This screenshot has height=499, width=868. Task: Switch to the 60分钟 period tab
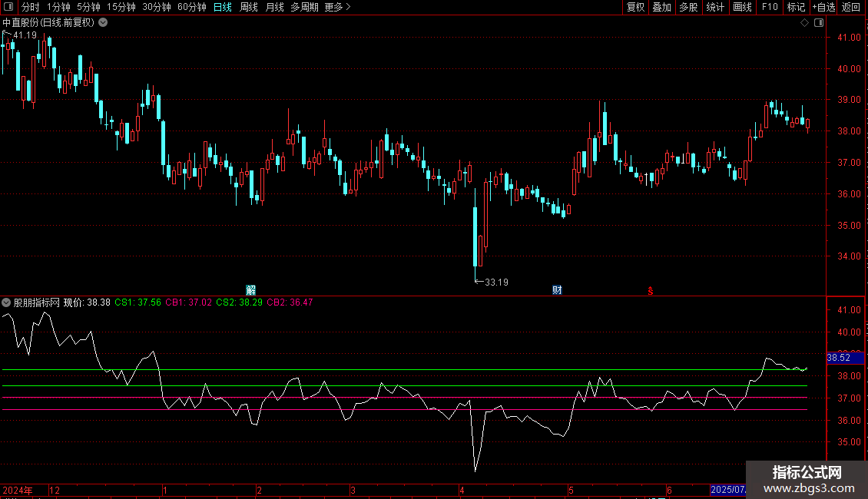[191, 7]
